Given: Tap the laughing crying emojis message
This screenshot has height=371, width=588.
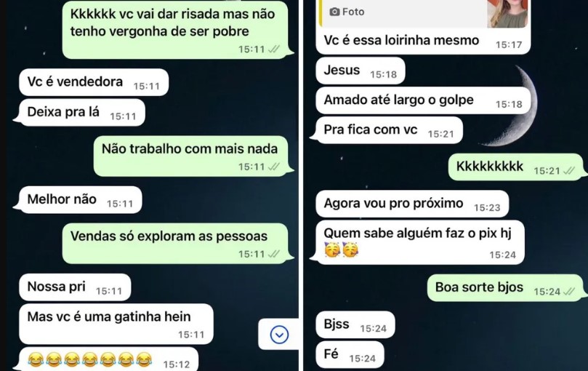Looking at the screenshot, I should point(108,359).
